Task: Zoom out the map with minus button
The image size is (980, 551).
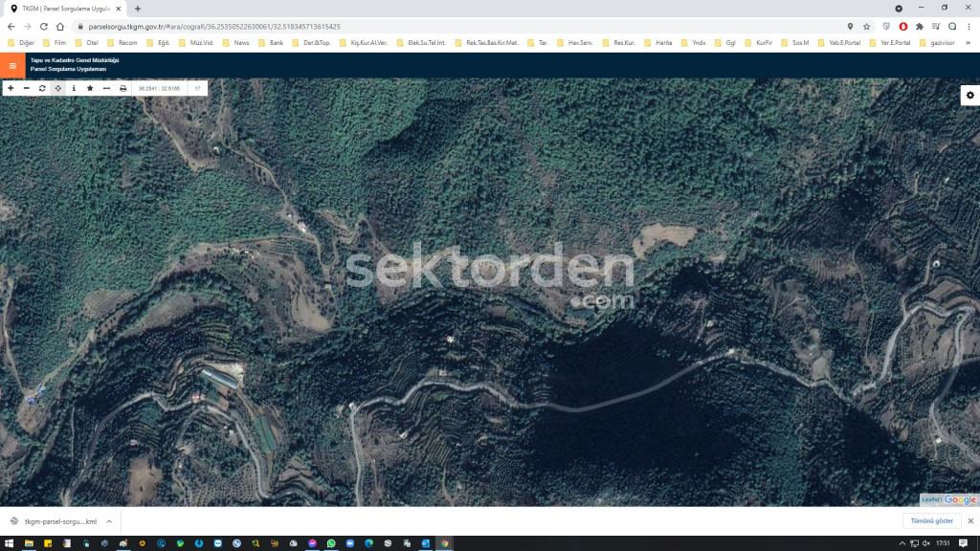Action: [x=26, y=88]
